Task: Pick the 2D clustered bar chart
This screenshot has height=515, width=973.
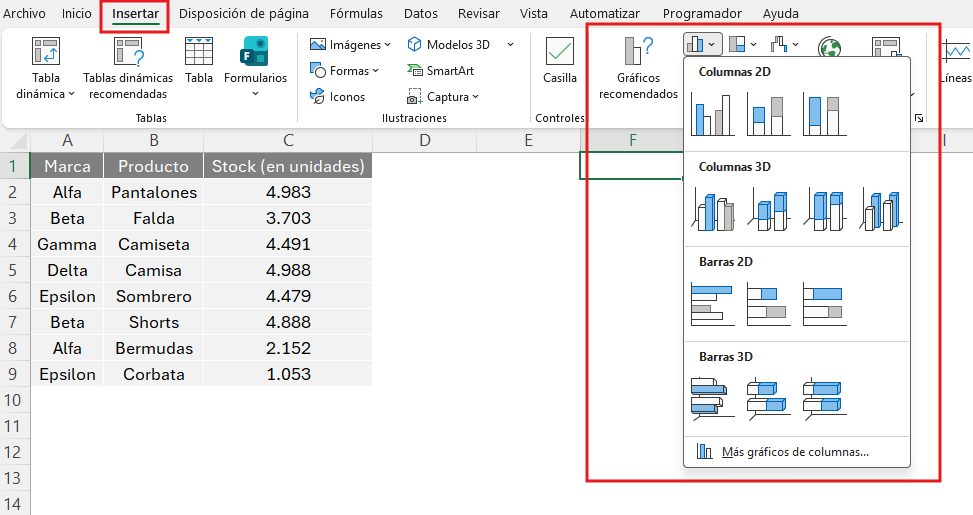Action: tap(712, 305)
